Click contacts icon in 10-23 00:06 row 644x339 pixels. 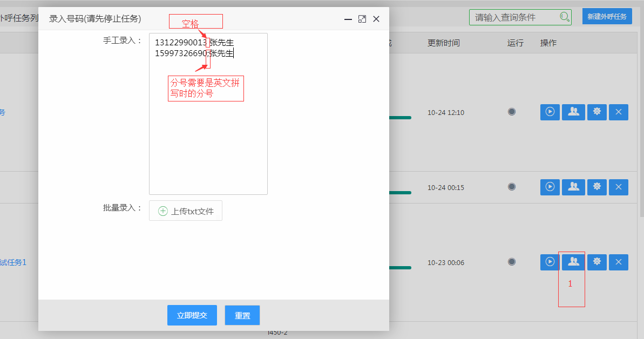[573, 262]
